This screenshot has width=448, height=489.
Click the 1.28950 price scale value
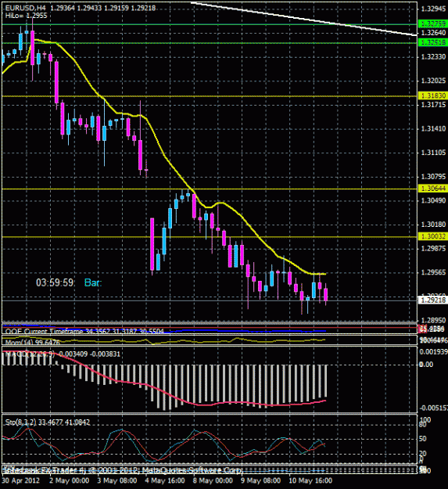pos(433,320)
